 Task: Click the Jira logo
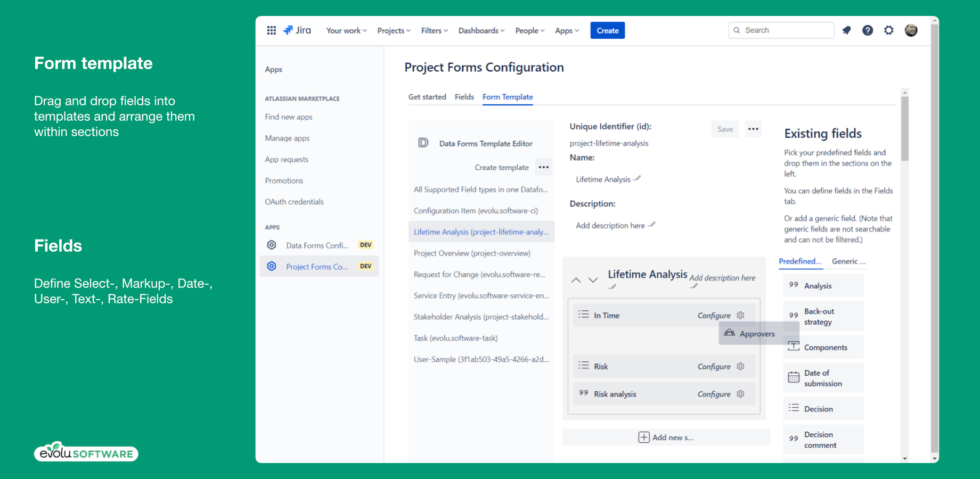point(297,30)
